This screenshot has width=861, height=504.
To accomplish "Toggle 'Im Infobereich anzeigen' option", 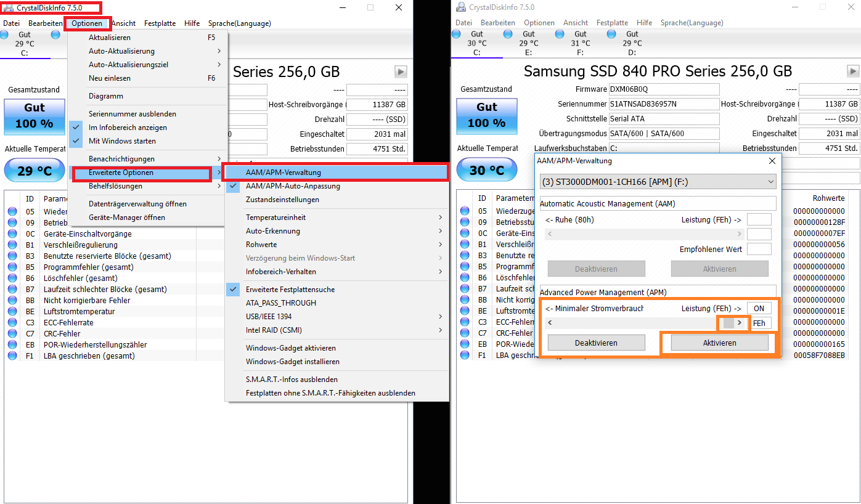I will coord(148,128).
